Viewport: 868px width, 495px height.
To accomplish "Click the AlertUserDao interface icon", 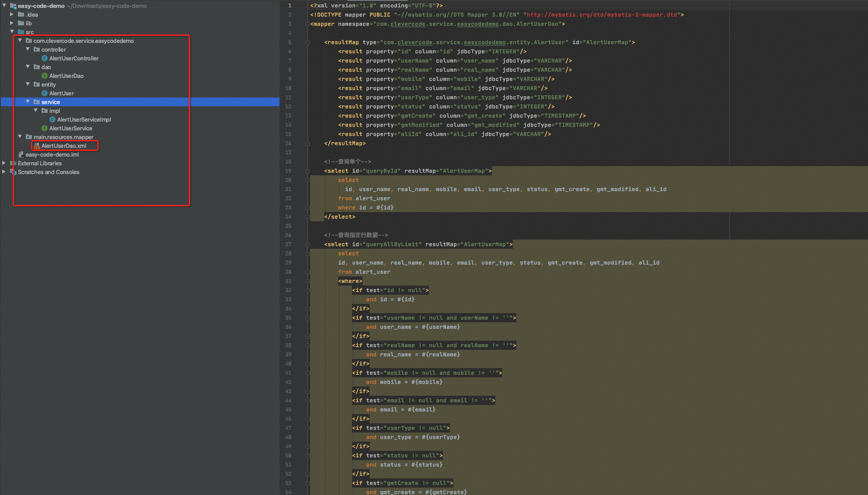I will coord(44,76).
